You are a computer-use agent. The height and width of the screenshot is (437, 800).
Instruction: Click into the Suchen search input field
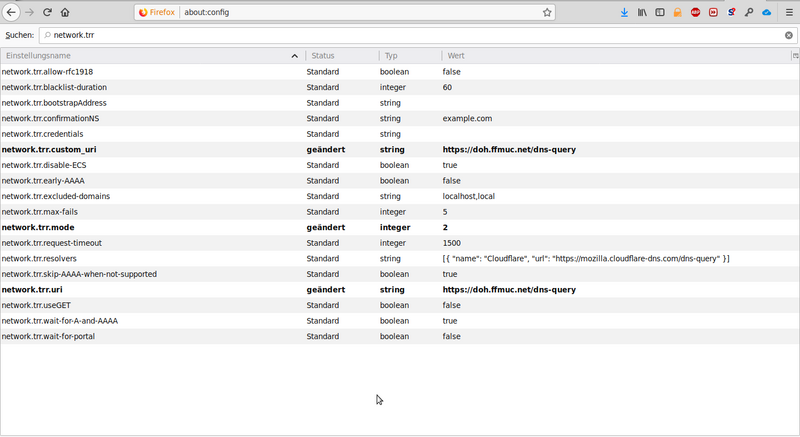pyautogui.click(x=400, y=35)
